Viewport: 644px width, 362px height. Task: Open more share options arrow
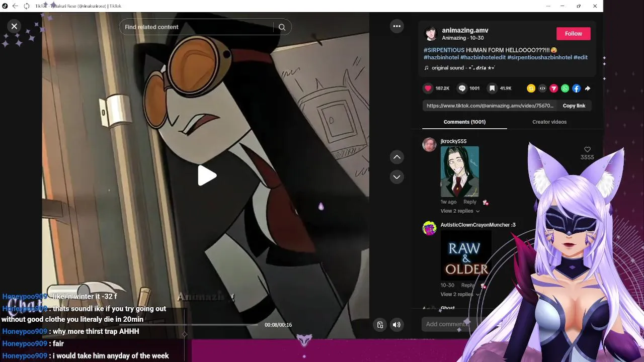coord(588,88)
